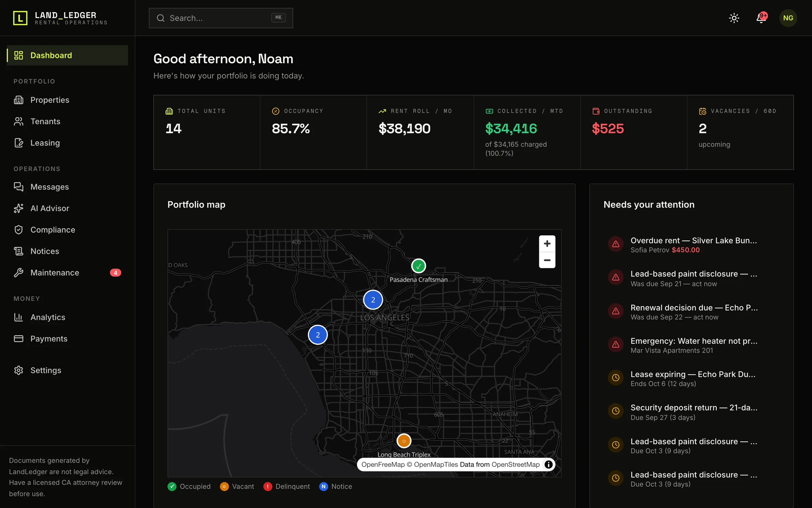Click the Vacant legend swatch
812x508 pixels.
pyautogui.click(x=224, y=486)
